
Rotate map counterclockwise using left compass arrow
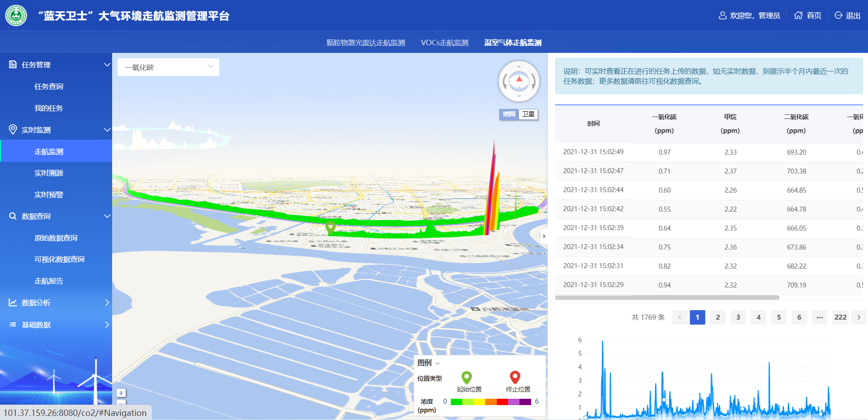click(505, 81)
